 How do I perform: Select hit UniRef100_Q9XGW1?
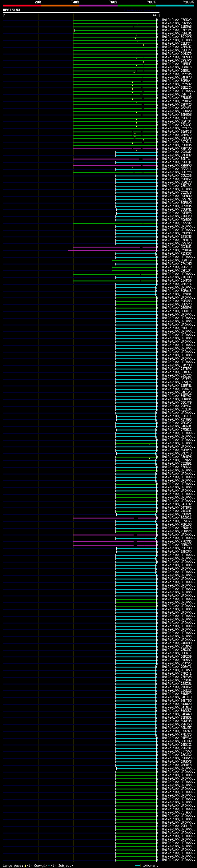(x=177, y=152)
